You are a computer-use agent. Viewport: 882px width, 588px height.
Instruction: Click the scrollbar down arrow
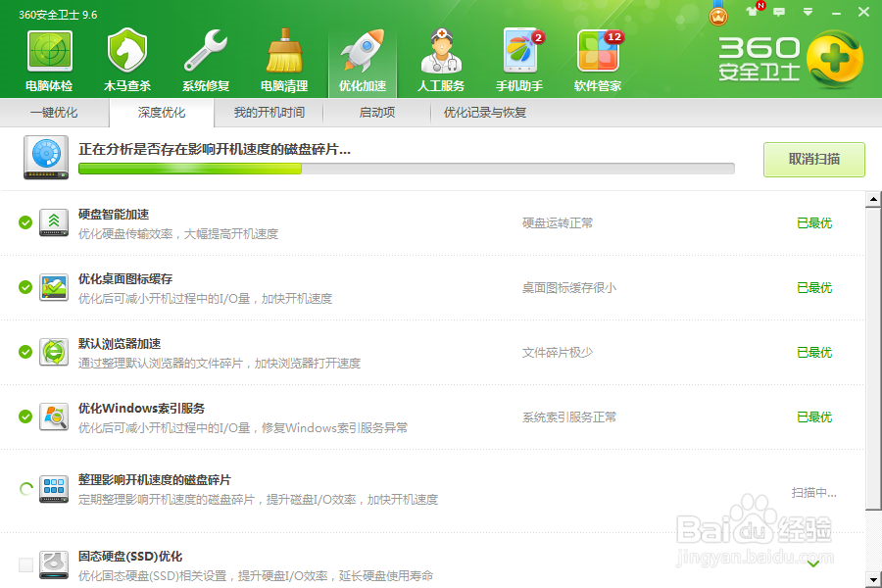click(x=873, y=579)
